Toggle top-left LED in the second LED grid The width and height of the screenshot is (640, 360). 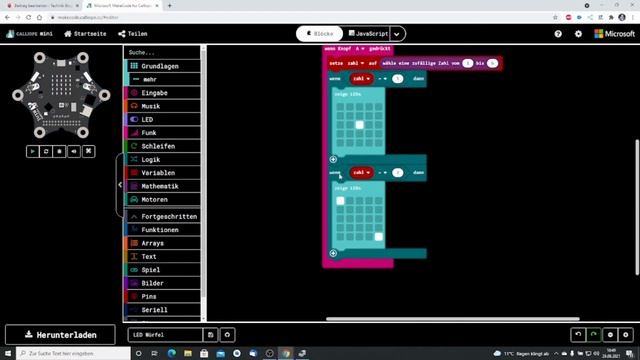click(x=340, y=200)
